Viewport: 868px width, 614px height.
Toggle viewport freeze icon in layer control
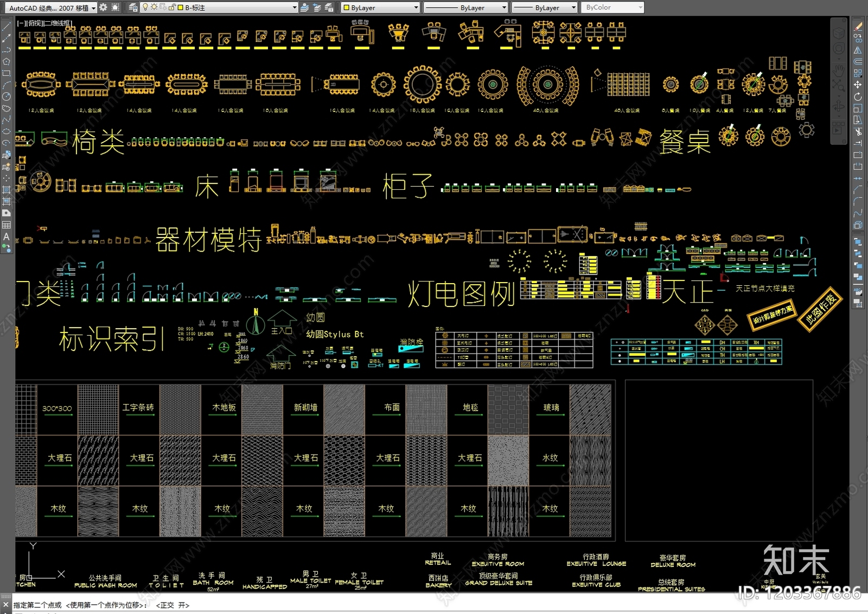pos(163,8)
